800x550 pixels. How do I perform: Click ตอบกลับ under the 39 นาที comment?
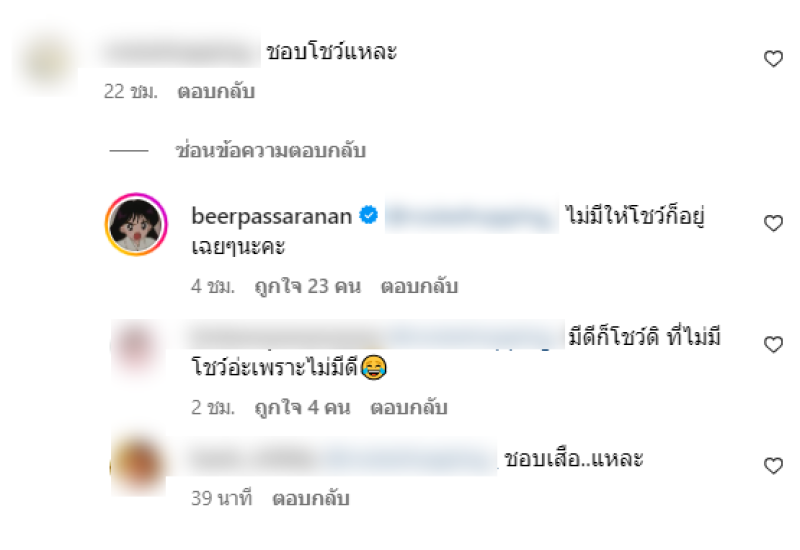tap(311, 498)
